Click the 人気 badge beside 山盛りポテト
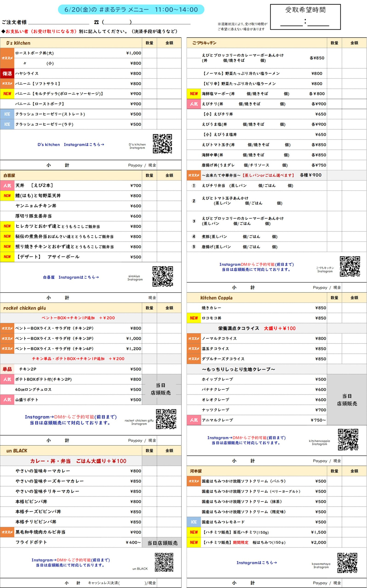This screenshot has height=588, width=367. click(x=7, y=400)
